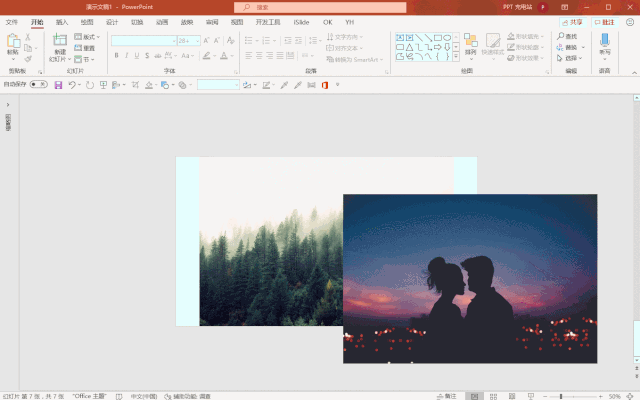The image size is (640, 400).
Task: Create a new slide with 新建幻灯片
Action: tap(60, 45)
